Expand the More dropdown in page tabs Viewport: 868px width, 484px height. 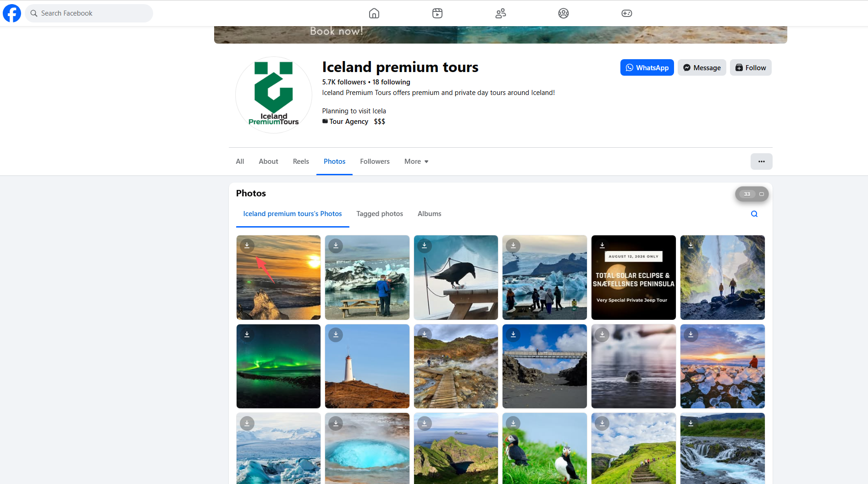[416, 161]
